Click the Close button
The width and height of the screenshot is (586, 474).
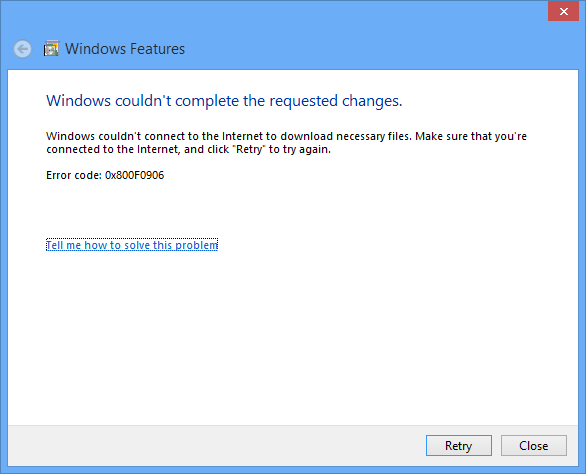pos(534,446)
